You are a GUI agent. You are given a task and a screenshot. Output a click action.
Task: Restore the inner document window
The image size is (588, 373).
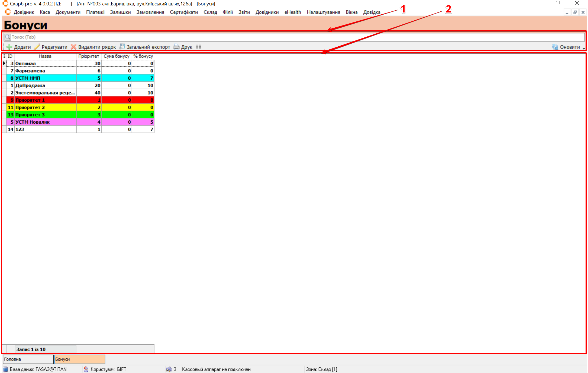[575, 12]
